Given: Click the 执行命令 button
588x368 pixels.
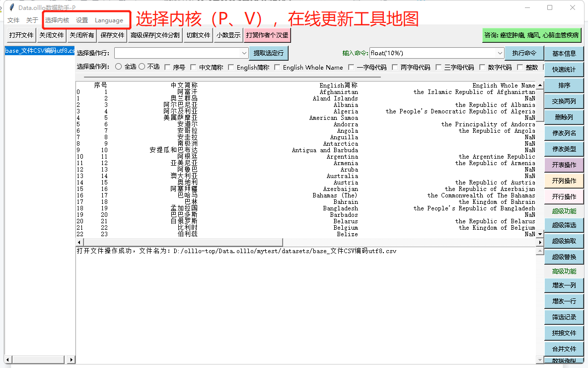Looking at the screenshot, I should coord(524,53).
